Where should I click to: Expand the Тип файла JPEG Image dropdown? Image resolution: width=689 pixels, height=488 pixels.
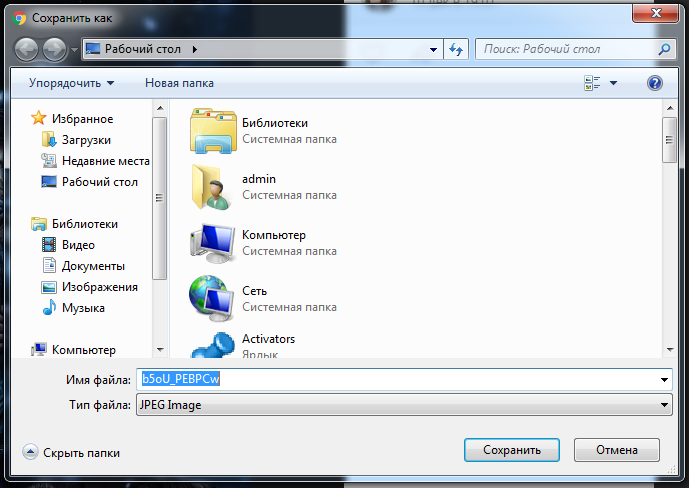click(x=664, y=405)
